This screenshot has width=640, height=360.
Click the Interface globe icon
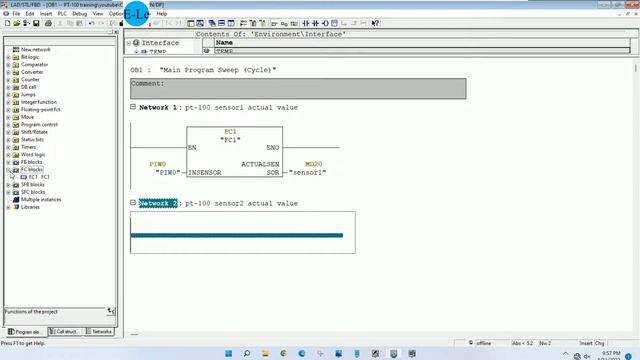point(136,43)
